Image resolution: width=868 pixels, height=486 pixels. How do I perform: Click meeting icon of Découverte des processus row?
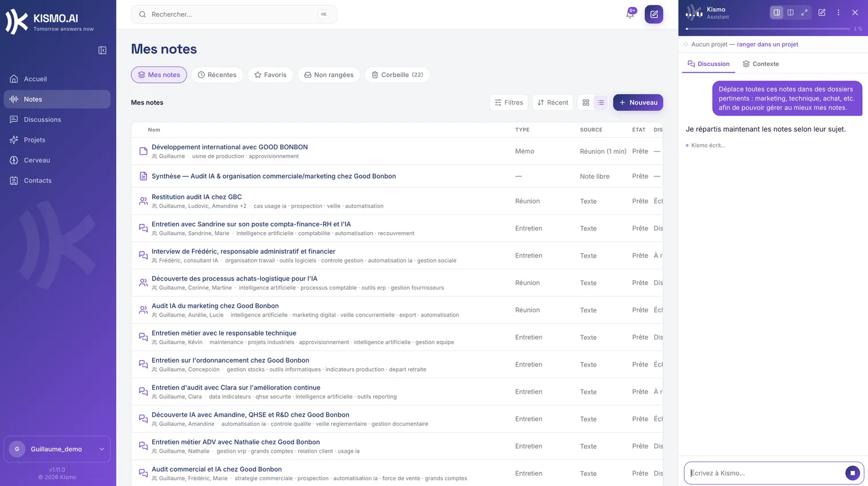point(144,283)
